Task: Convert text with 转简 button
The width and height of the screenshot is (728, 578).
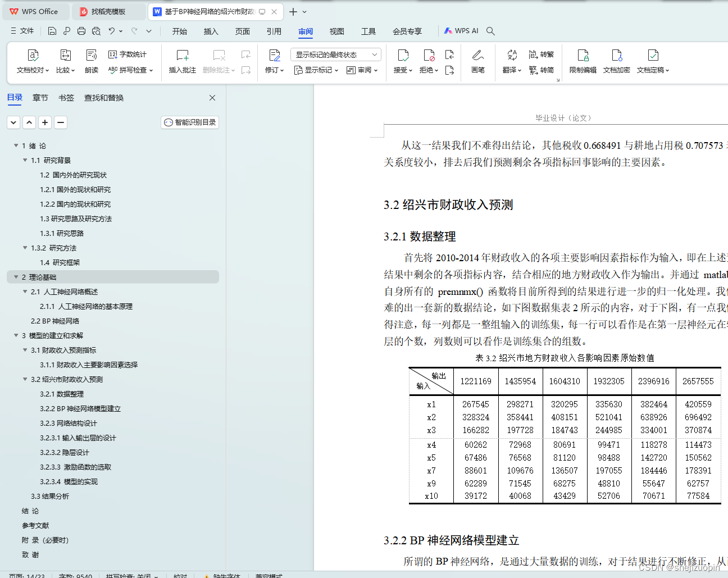Action: pyautogui.click(x=542, y=70)
